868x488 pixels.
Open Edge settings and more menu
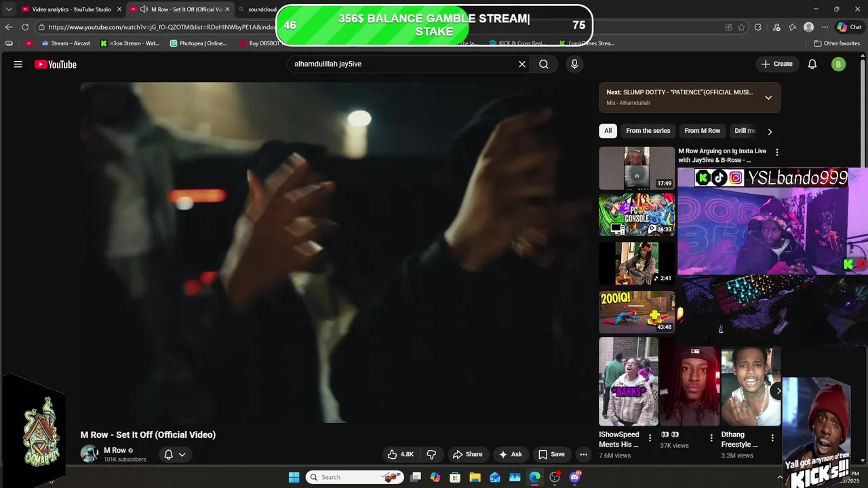coord(825,27)
